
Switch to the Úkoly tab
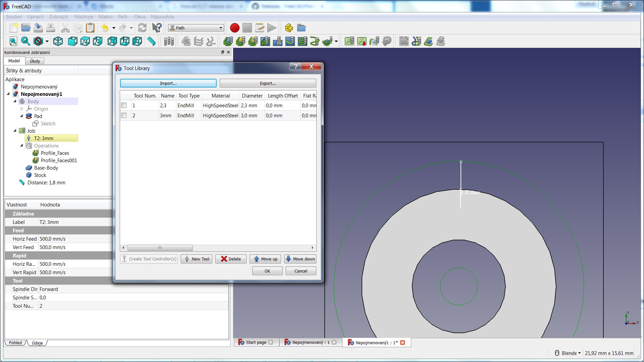(x=35, y=61)
